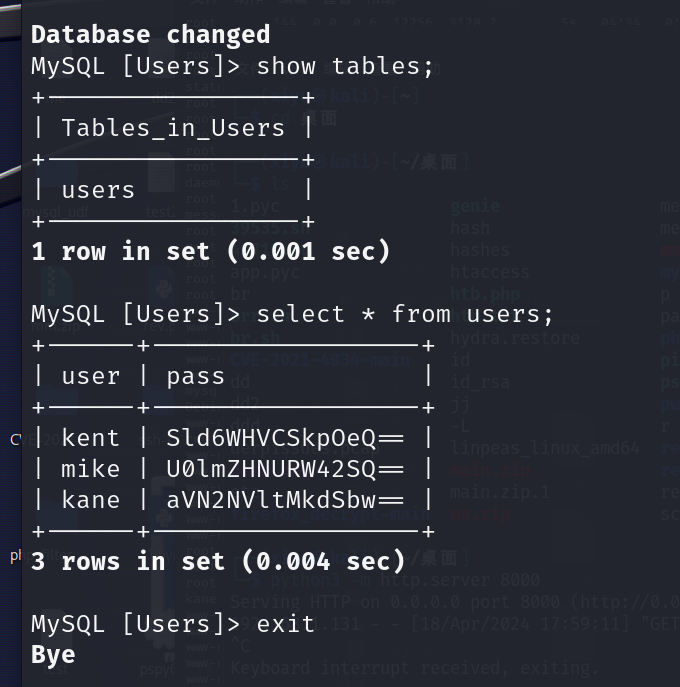Click the 'pass' column header
Viewport: 680px width, 687px height.
[195, 378]
